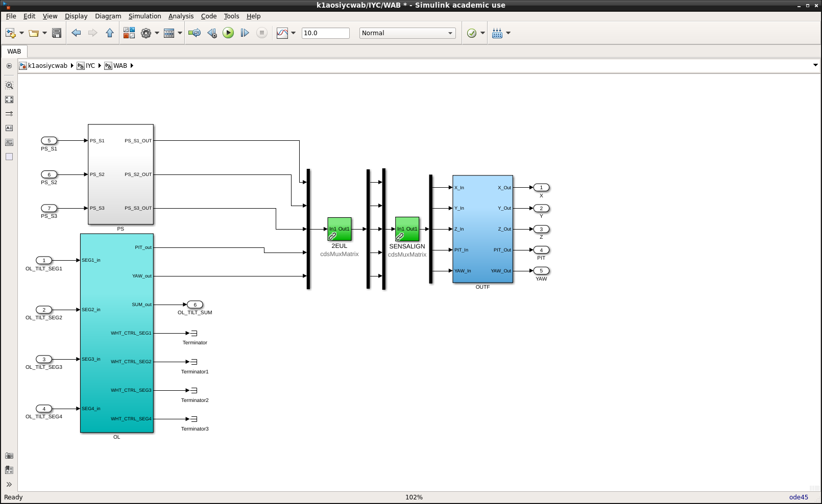Select the YAW output port 5
The height and width of the screenshot is (504, 822).
(x=541, y=271)
